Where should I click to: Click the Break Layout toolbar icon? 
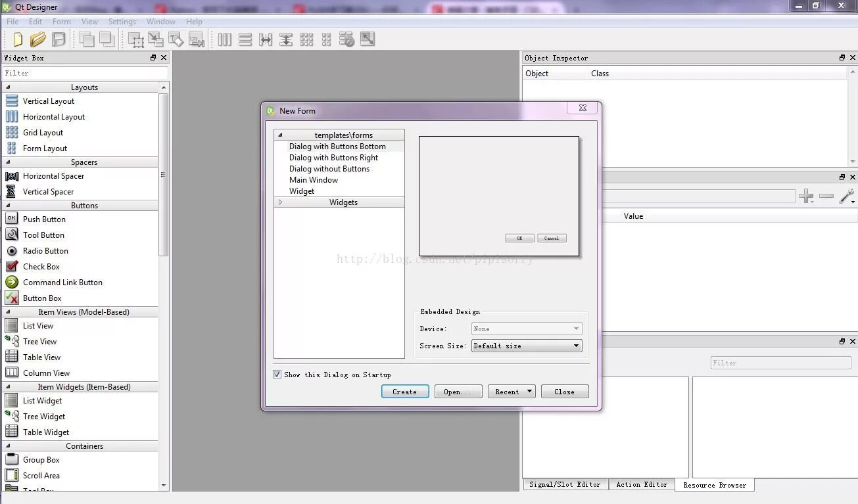tap(347, 39)
